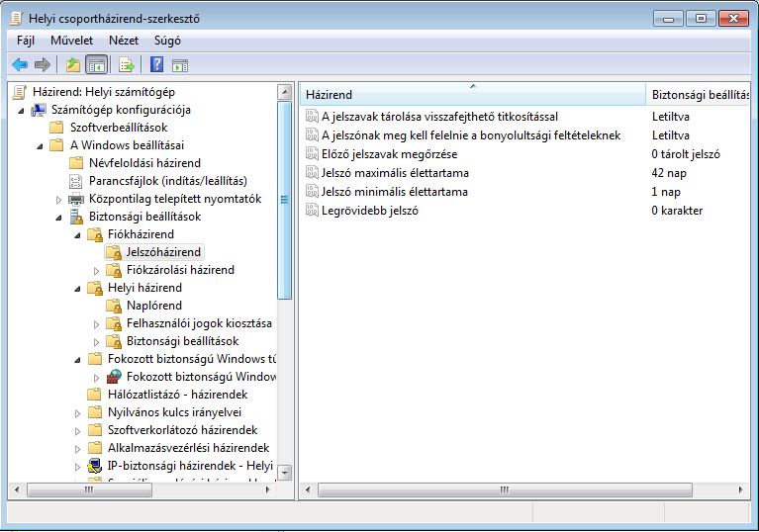Click the policy icon of Jelszó maximális élettartama

click(x=312, y=173)
